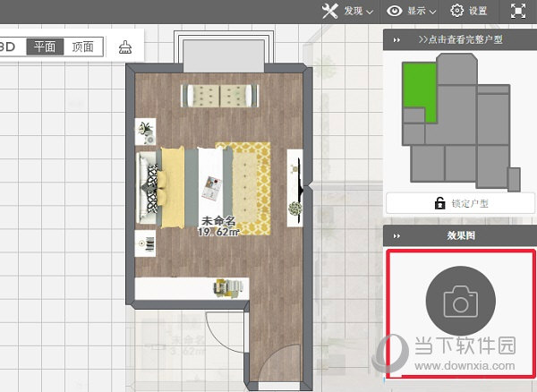Image resolution: width=537 pixels, height=392 pixels.
Task: Select the 未命名 room label
Action: [218, 220]
